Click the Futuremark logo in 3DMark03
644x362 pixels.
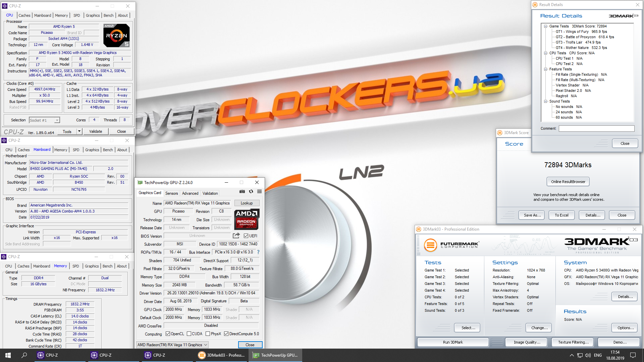coord(451,245)
